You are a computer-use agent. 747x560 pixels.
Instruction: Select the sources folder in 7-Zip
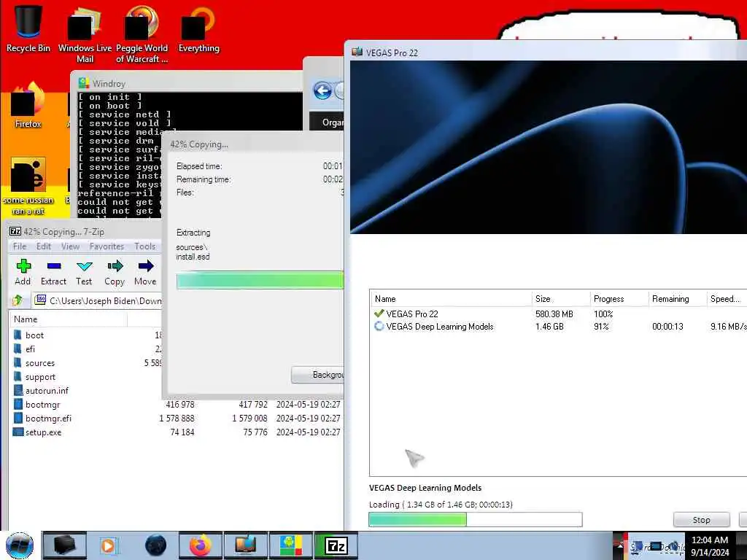[40, 363]
